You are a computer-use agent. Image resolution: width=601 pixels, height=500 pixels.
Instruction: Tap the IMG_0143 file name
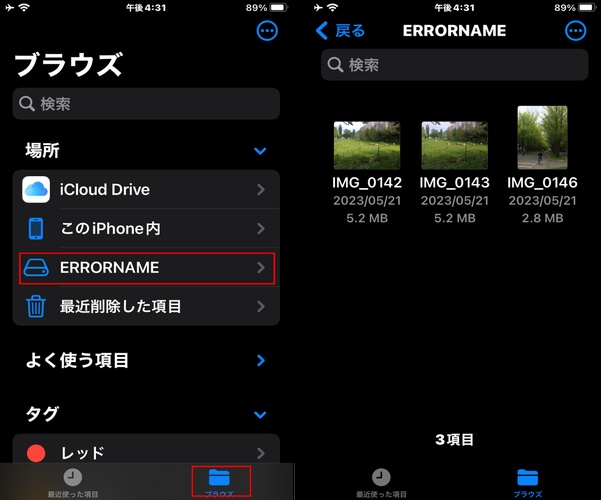coord(455,183)
